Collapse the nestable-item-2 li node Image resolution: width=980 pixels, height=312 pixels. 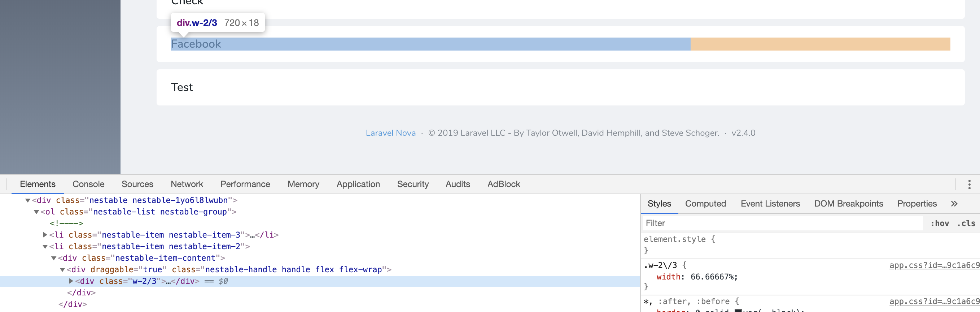(45, 247)
